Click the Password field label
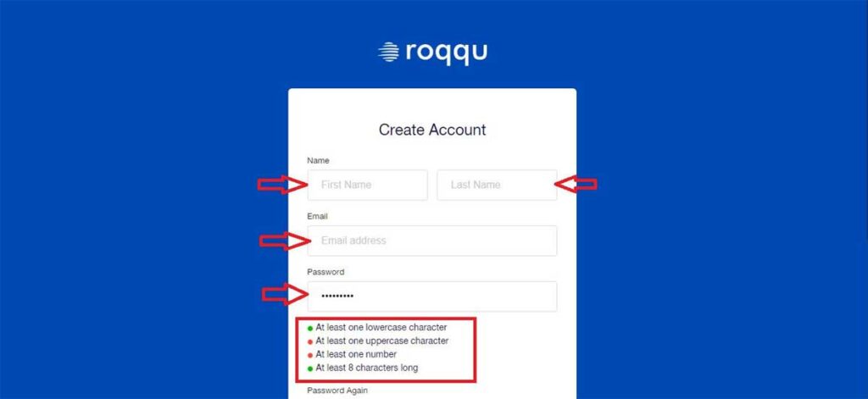 point(325,272)
